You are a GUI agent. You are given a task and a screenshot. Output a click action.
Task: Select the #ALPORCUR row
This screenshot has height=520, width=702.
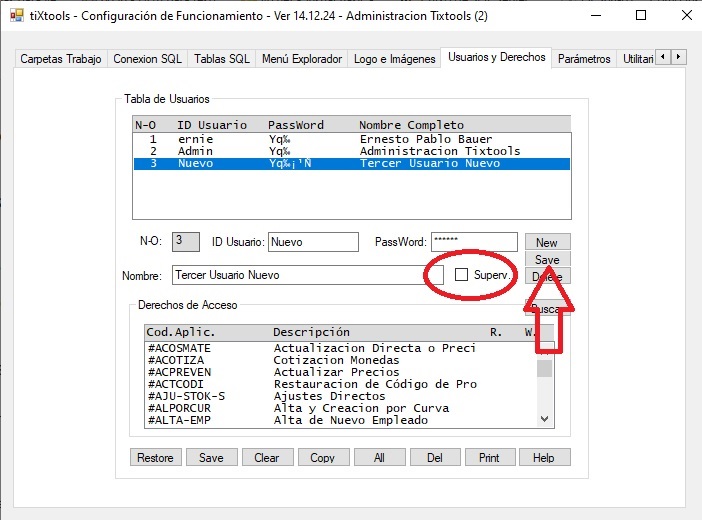tap(341, 408)
